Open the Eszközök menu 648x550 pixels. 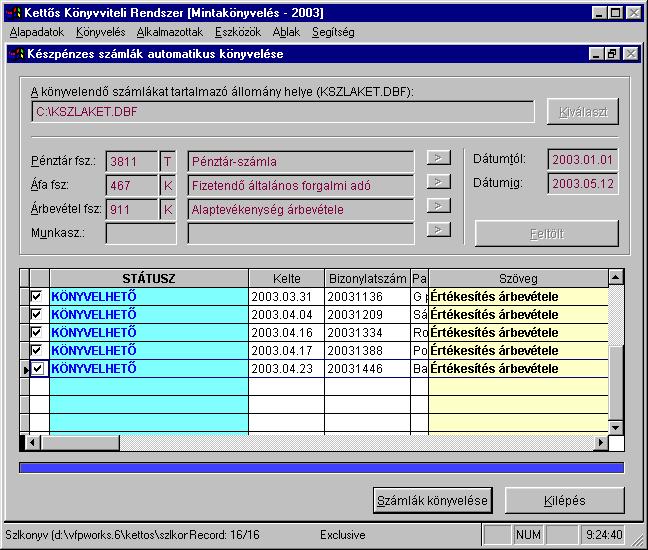tap(238, 32)
